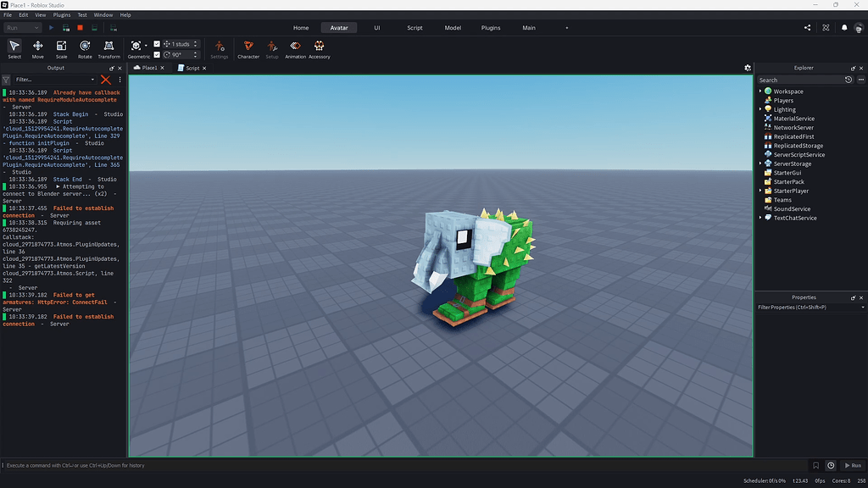Viewport: 868px width, 488px height.
Task: Switch to the Home ribbon tab
Action: click(x=301, y=28)
